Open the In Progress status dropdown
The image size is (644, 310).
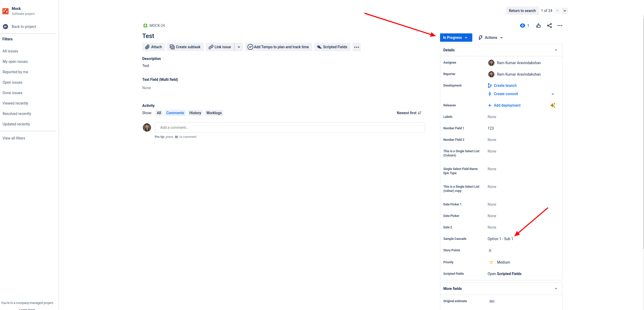pyautogui.click(x=456, y=38)
